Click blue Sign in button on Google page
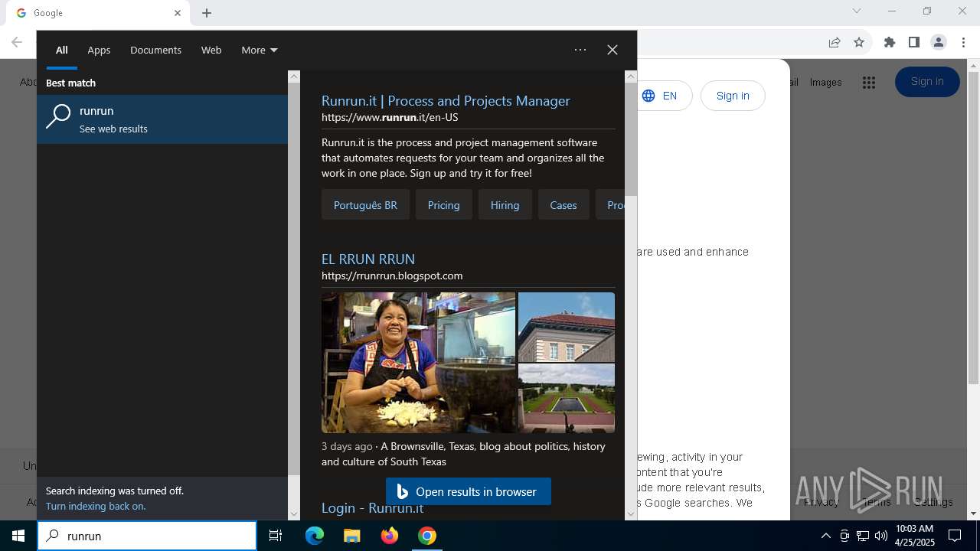 (x=927, y=82)
